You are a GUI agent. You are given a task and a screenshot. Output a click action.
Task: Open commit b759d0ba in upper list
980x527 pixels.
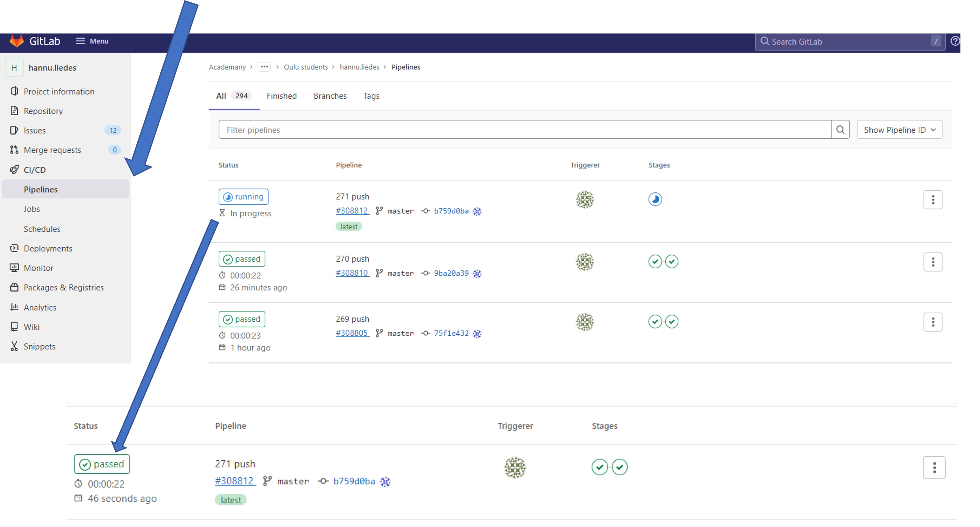451,211
